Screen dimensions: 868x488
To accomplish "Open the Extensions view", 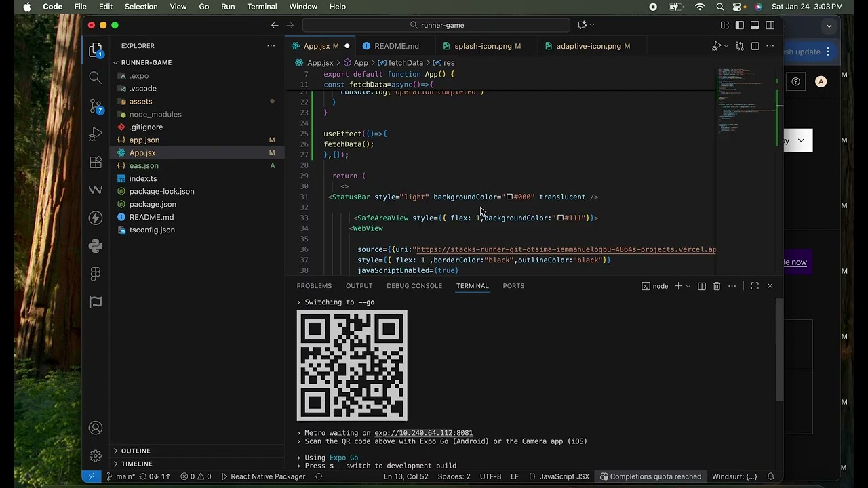I will (x=96, y=163).
